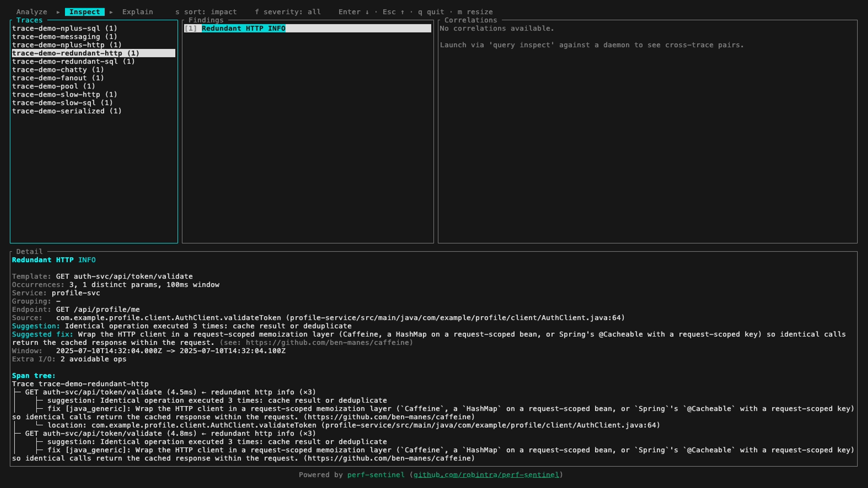
Task: Select the 4.5ms GET span node
Action: coord(170,392)
